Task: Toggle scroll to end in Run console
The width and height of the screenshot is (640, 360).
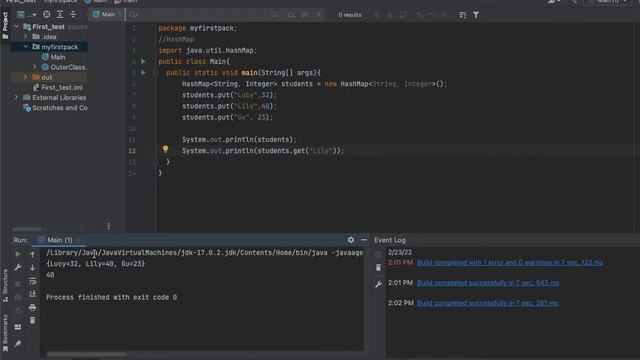Action: (33, 294)
